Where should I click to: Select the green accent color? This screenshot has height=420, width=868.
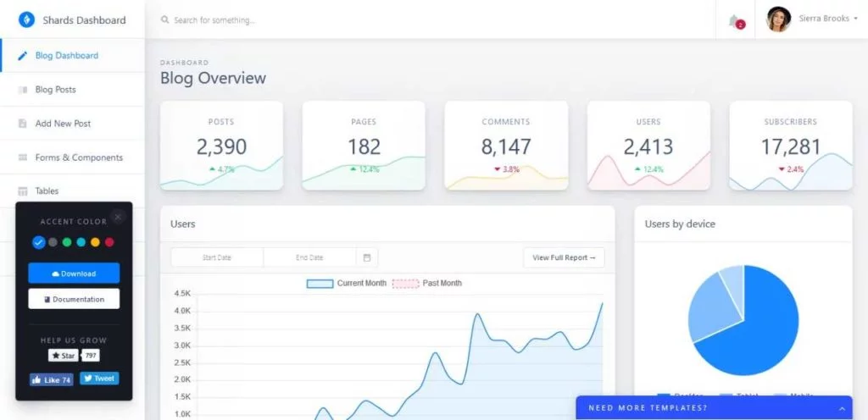coord(67,242)
